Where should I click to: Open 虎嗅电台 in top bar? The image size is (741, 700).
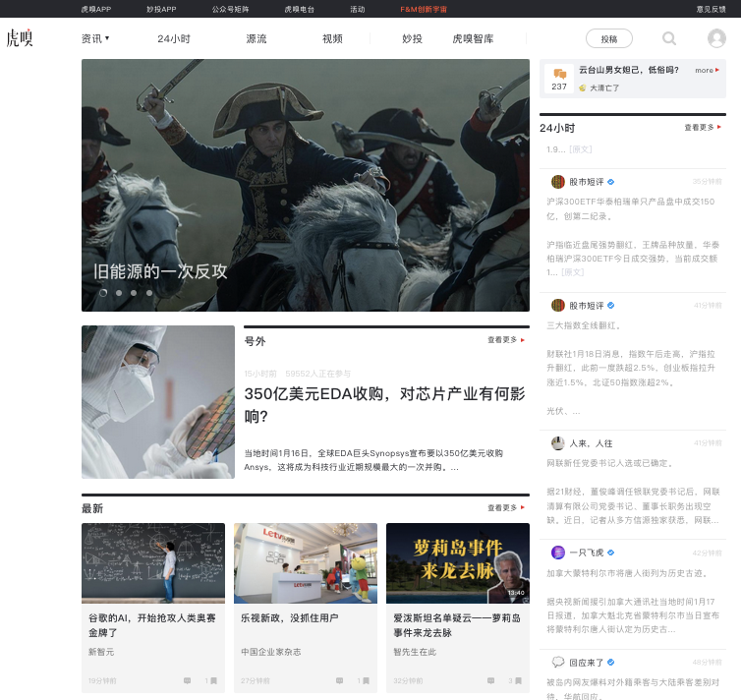point(299,9)
